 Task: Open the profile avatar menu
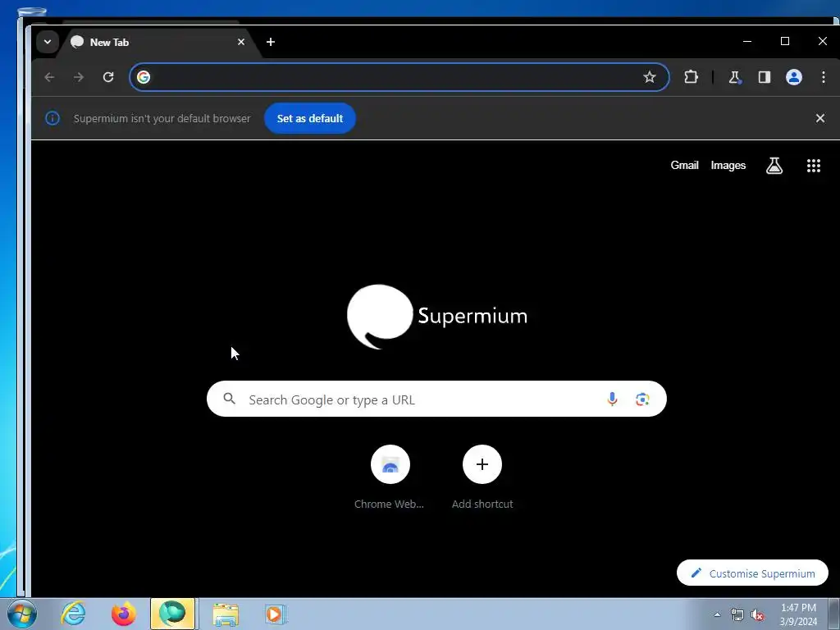tap(794, 77)
